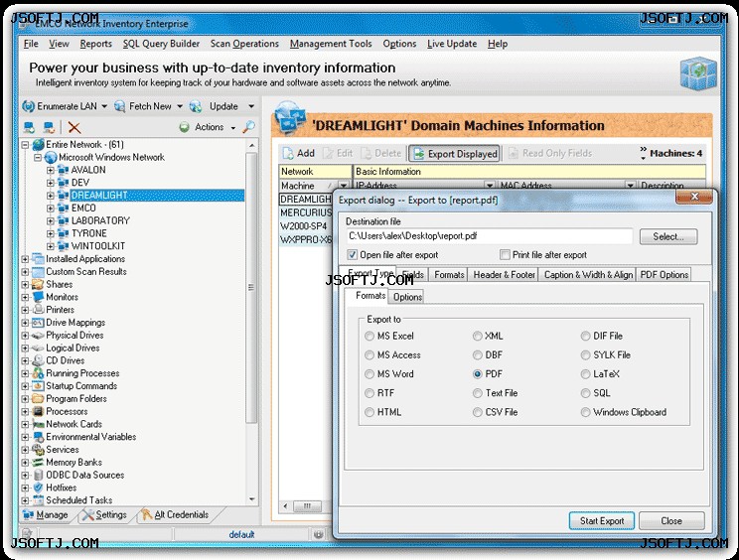The height and width of the screenshot is (560, 739).
Task: Select the MS Access export option
Action: tap(369, 355)
